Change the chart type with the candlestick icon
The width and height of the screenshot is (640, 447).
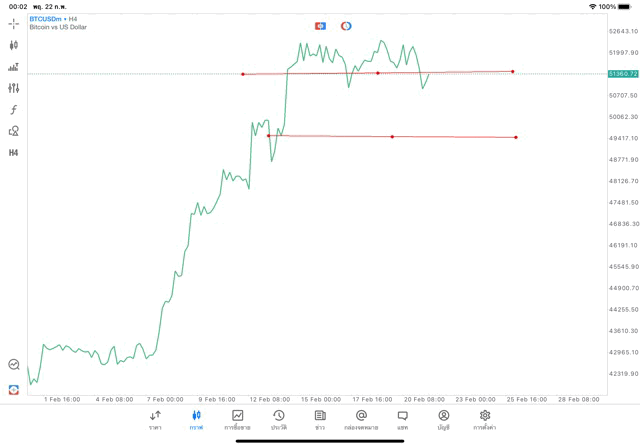14,45
